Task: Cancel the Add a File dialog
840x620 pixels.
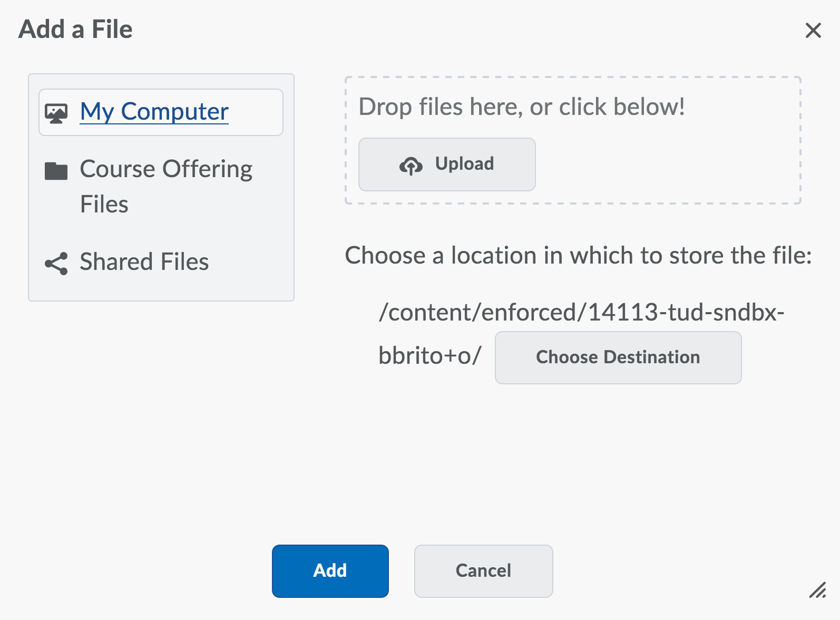Action: coord(483,571)
